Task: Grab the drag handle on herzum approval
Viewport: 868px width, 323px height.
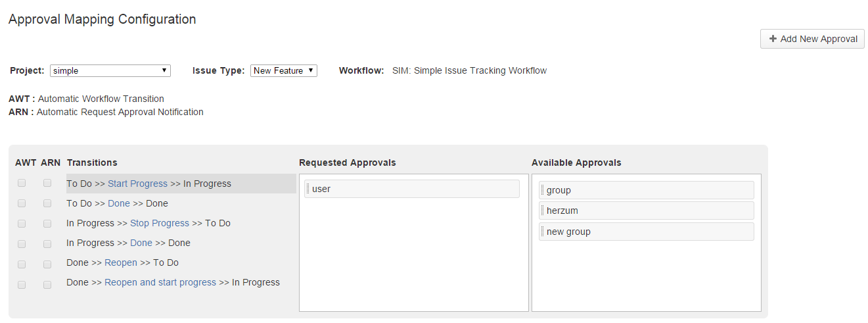Action: (542, 211)
